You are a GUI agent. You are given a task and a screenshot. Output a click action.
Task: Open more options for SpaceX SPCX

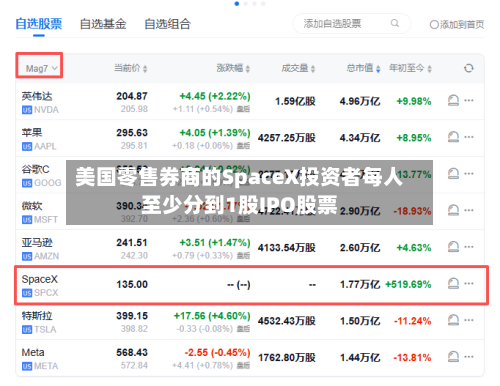coord(469,284)
